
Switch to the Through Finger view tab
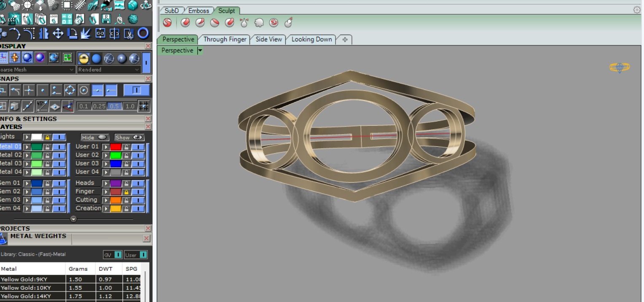click(x=225, y=39)
